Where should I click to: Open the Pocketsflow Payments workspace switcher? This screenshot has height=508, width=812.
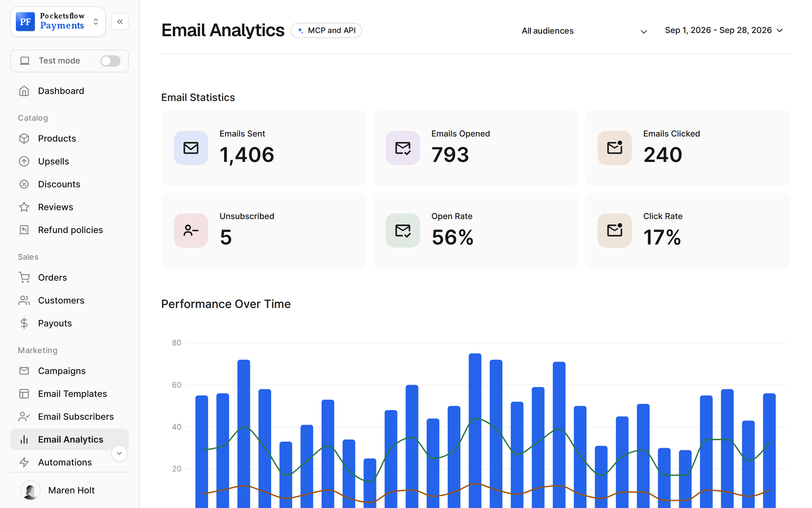[x=58, y=21]
